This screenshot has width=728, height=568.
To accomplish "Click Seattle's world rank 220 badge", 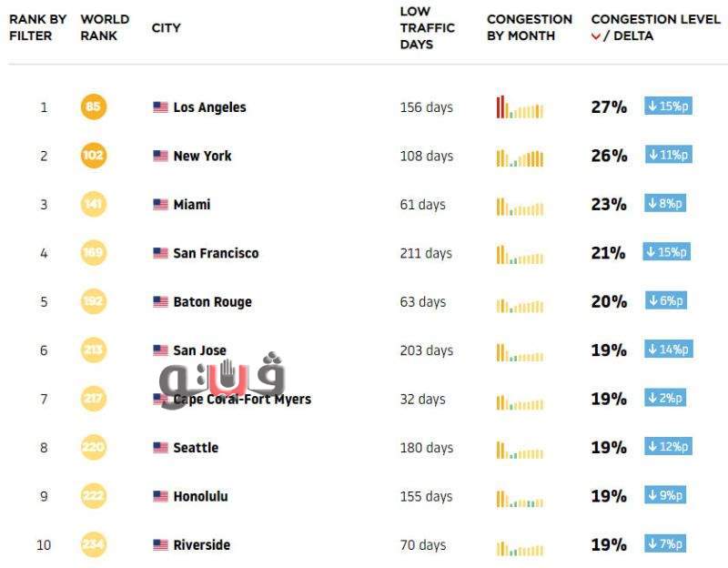I will 93,448.
